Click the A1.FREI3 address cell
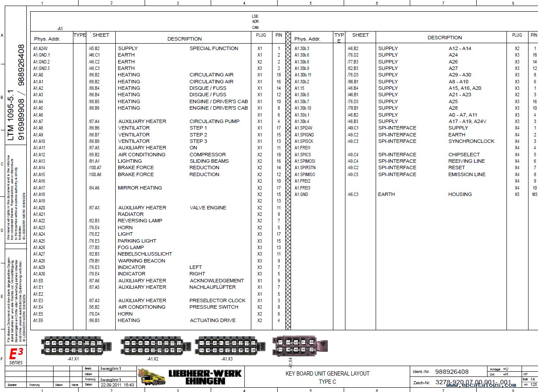Screen dimensions: 538x392 pyautogui.click(x=302, y=188)
